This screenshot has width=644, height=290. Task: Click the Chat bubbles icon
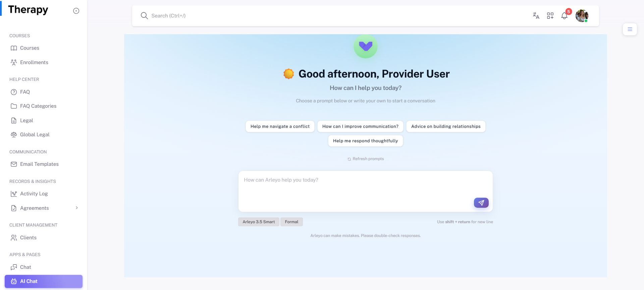14,267
